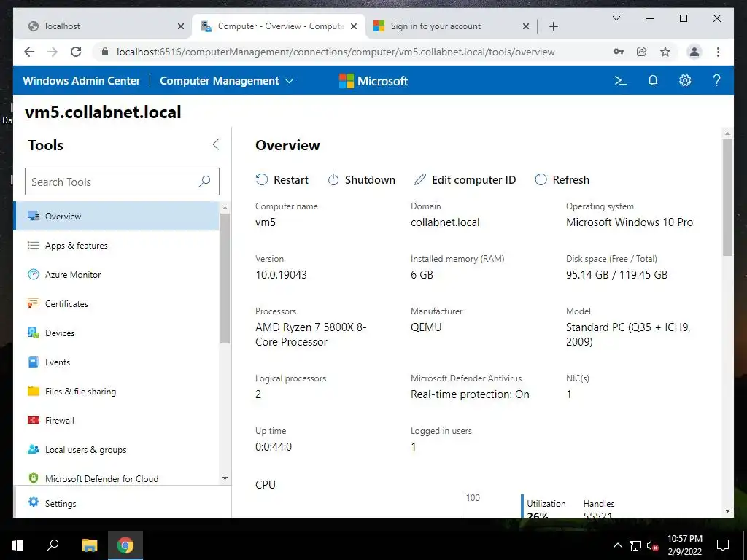Open the Action Center notification icon

click(x=723, y=545)
